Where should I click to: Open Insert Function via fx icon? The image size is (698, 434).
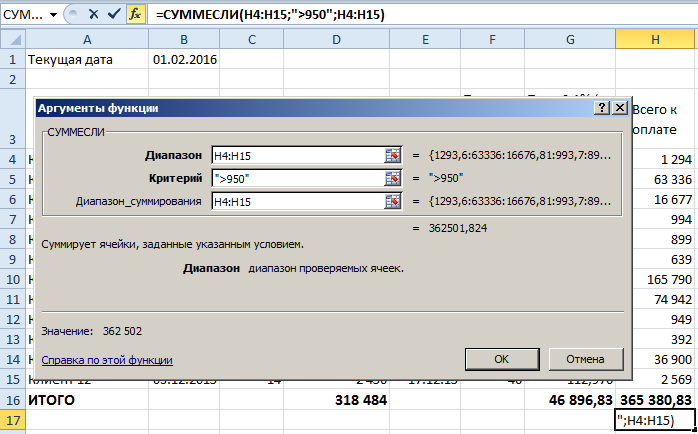[135, 15]
